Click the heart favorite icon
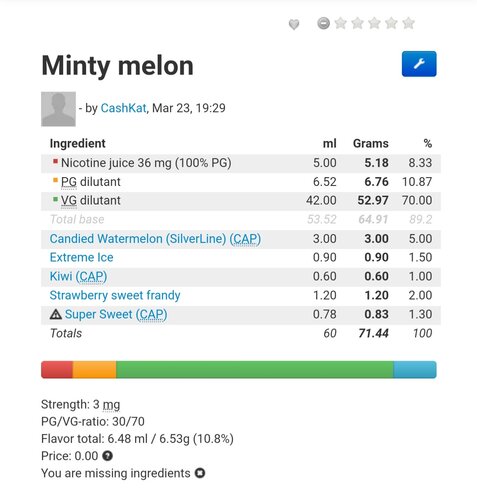Screen dimensions: 477x500 pos(294,24)
